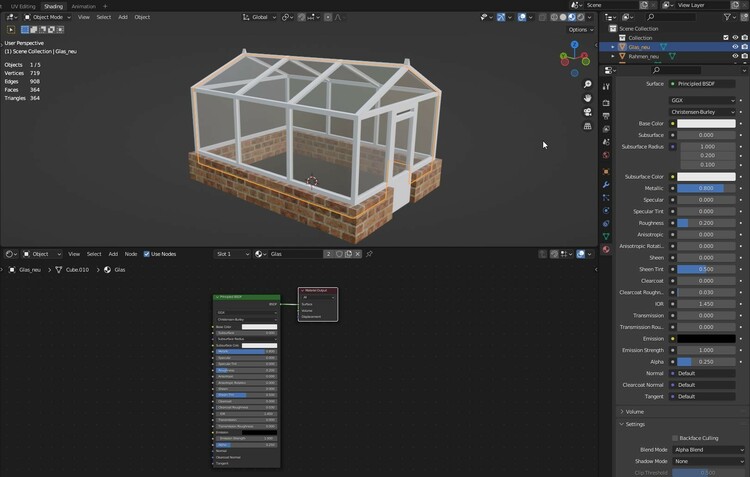Open the View Layer properties tab
Screen dimensions: 750x477
[606, 129]
